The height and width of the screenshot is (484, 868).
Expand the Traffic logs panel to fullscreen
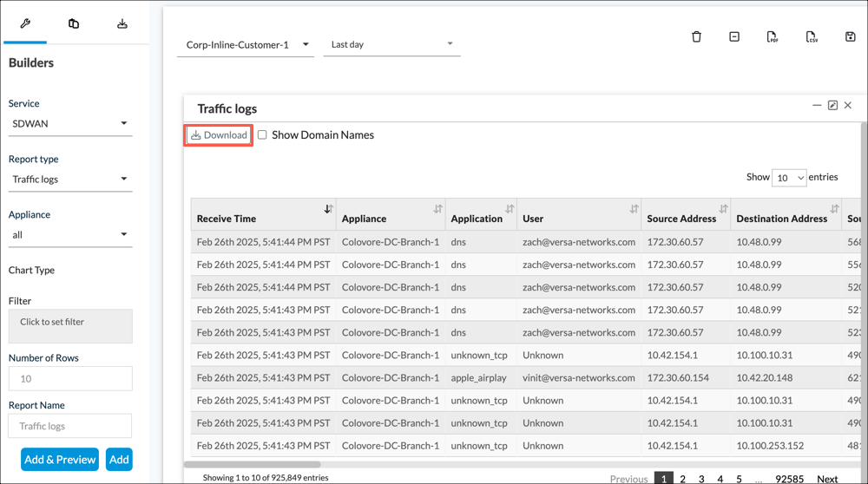tap(832, 105)
